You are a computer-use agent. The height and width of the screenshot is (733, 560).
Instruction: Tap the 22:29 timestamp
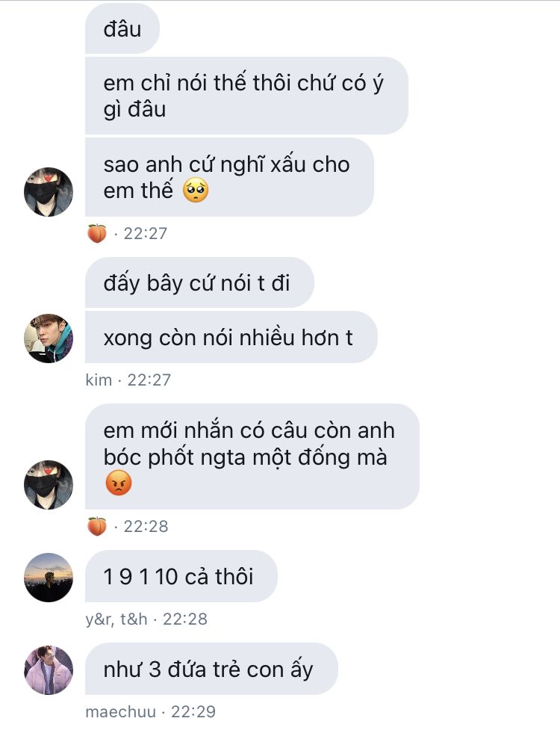(x=193, y=712)
